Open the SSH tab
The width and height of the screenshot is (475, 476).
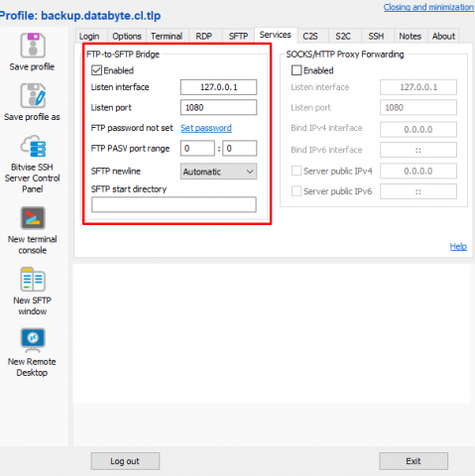[376, 36]
